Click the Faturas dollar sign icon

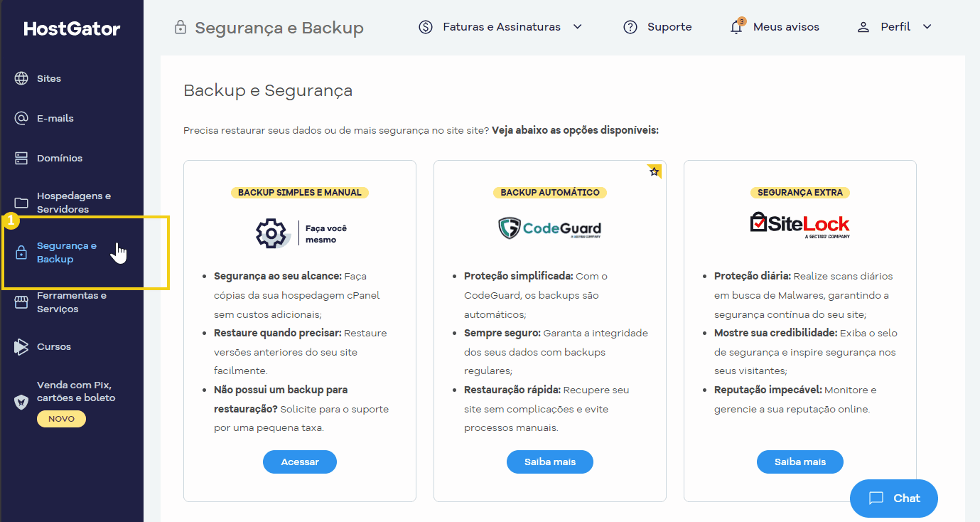click(426, 27)
